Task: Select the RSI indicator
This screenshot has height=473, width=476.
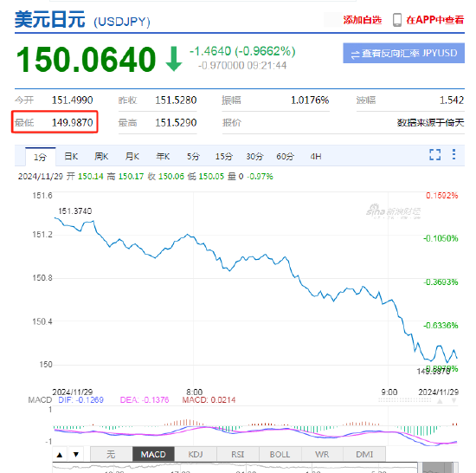Action: 238,455
